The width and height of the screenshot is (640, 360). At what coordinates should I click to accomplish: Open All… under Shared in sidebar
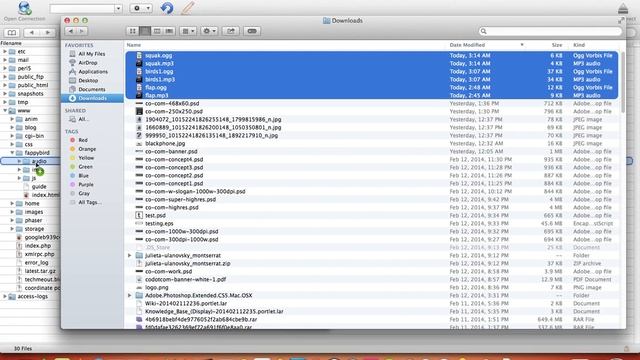click(x=84, y=119)
